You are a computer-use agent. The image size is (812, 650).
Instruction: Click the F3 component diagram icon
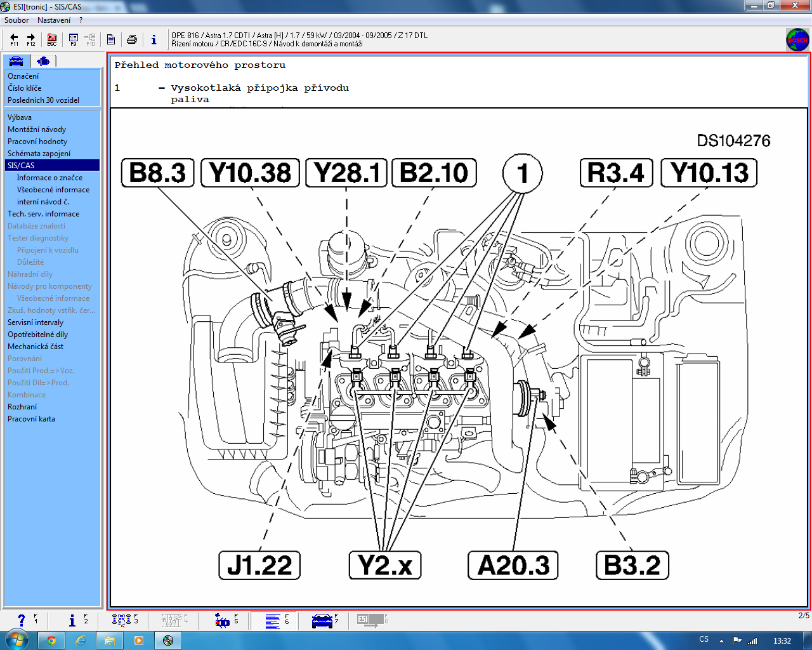point(122,620)
